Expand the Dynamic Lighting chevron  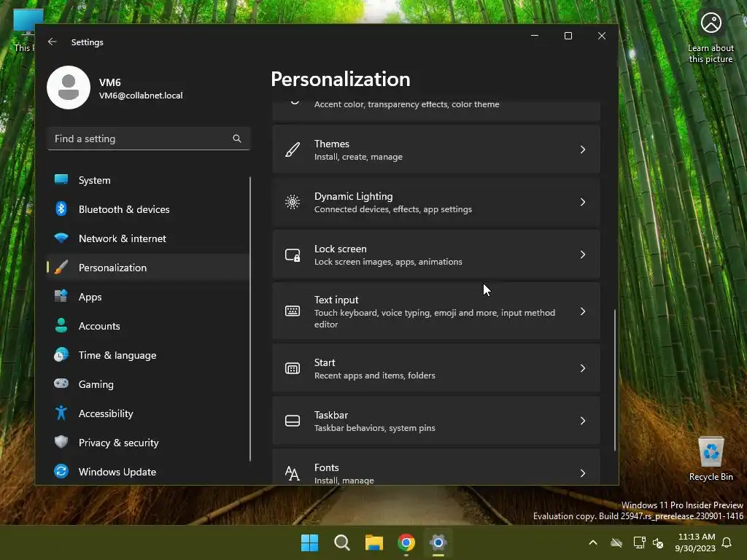pyautogui.click(x=583, y=202)
